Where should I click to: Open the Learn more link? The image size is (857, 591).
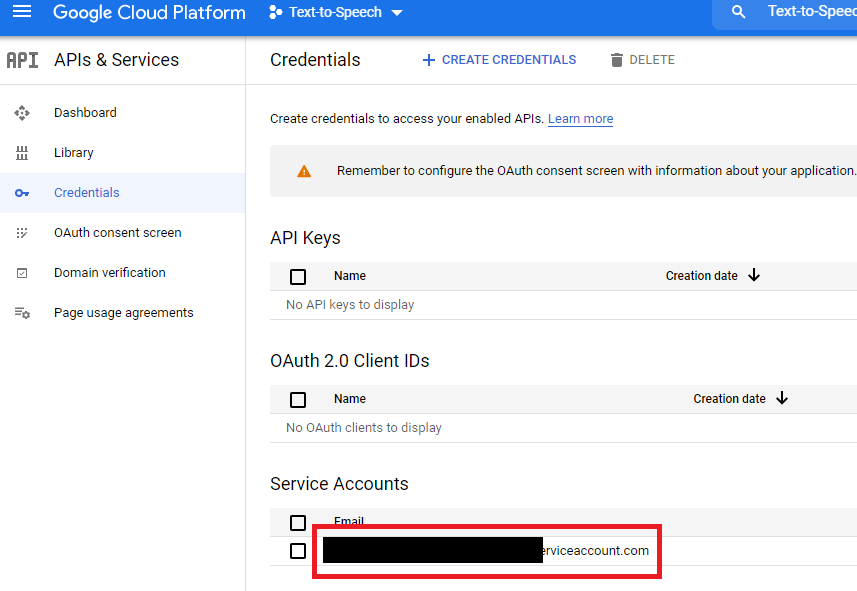coord(580,119)
